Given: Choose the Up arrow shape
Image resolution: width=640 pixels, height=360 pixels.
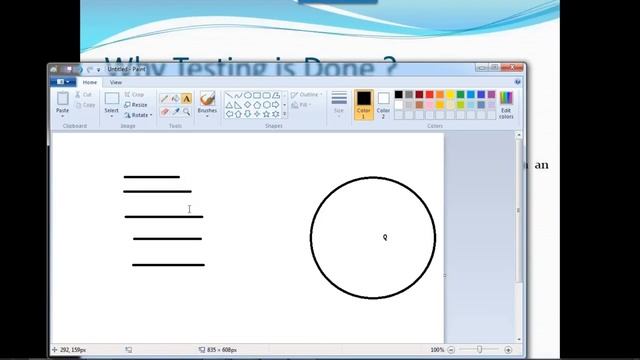Looking at the screenshot, I should pyautogui.click(x=238, y=114).
